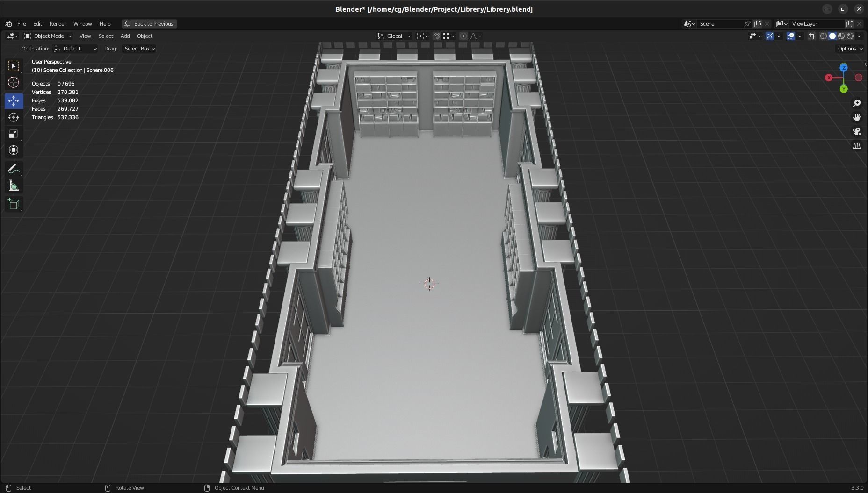This screenshot has width=868, height=493.
Task: Click the 3.3.0 version in status bar
Action: point(857,488)
